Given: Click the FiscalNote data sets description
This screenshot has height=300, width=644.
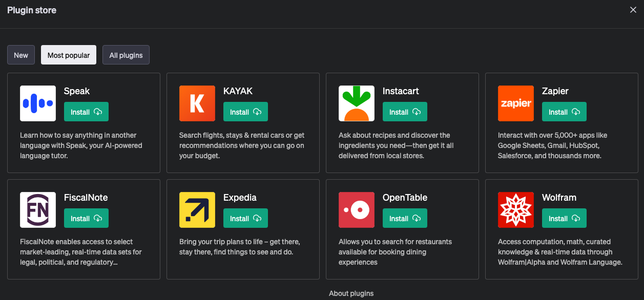Looking at the screenshot, I should (81, 252).
